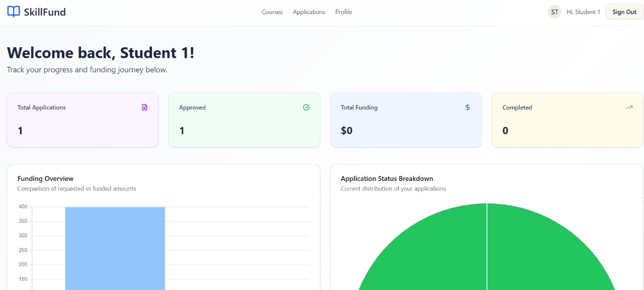Image resolution: width=644 pixels, height=290 pixels.
Task: Click the 'Funding Overview' chart title
Action: point(45,178)
